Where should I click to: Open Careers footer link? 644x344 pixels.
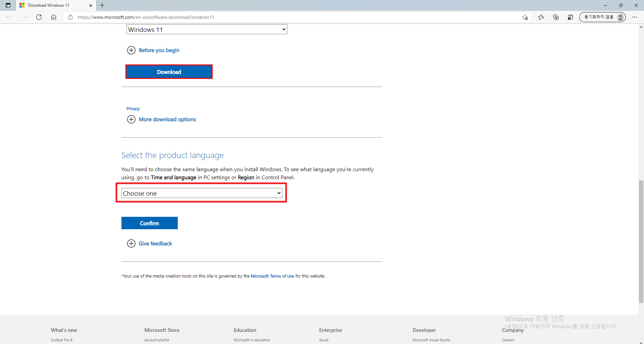[x=508, y=340]
